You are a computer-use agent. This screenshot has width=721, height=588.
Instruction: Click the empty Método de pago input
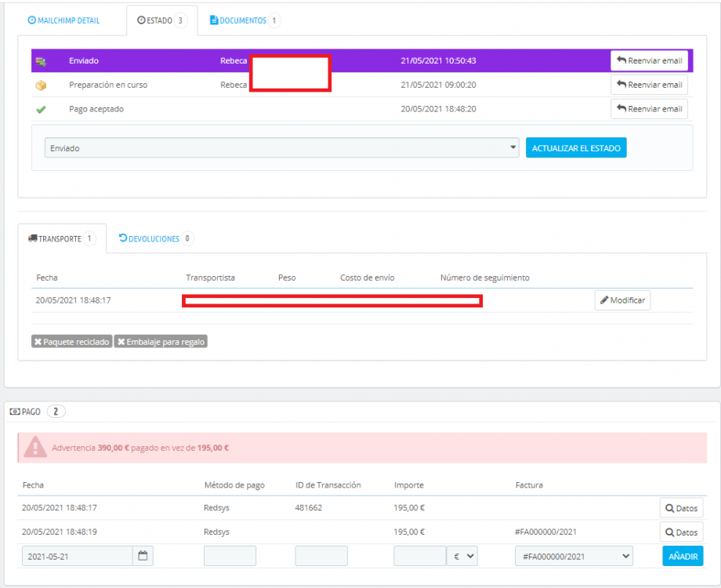pos(230,557)
